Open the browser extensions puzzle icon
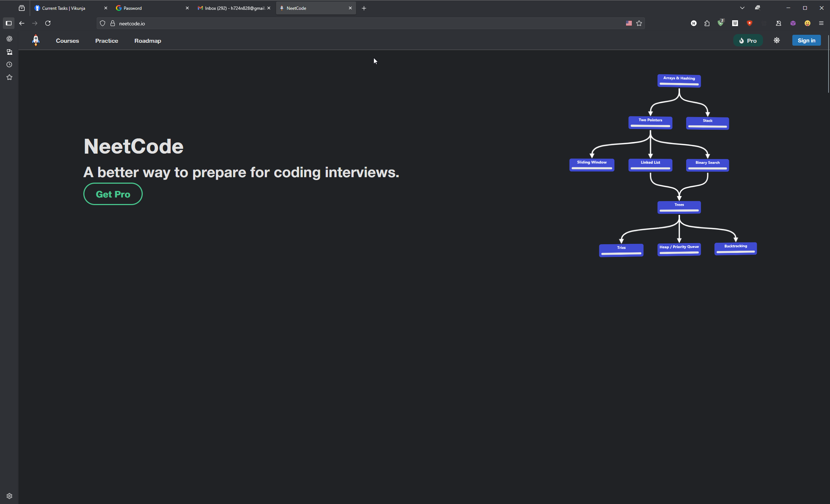This screenshot has width=830, height=504. 707,23
